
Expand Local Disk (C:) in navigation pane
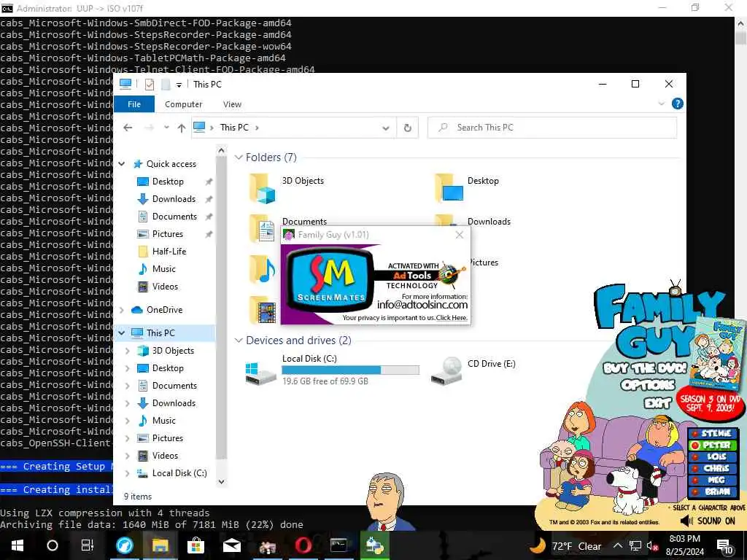coord(127,473)
